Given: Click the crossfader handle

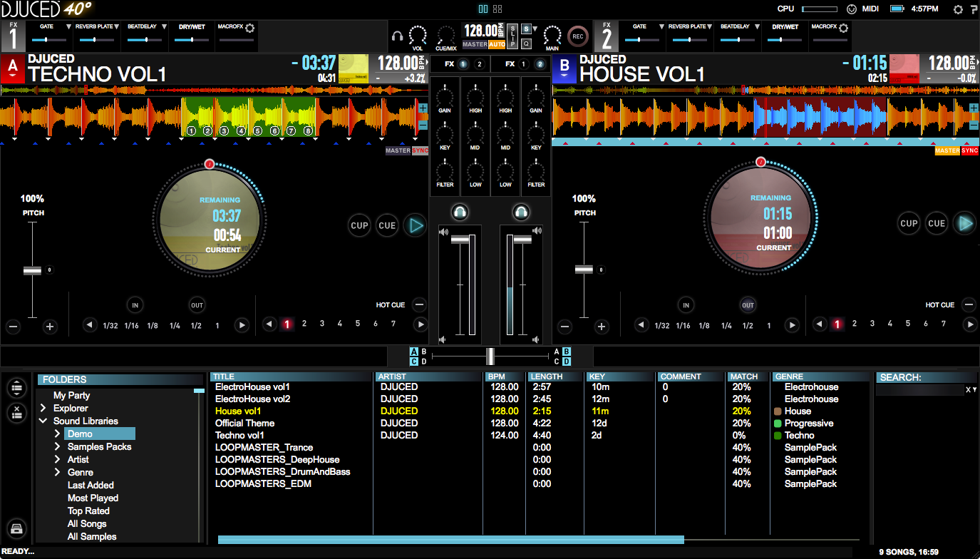Looking at the screenshot, I should pyautogui.click(x=490, y=356).
